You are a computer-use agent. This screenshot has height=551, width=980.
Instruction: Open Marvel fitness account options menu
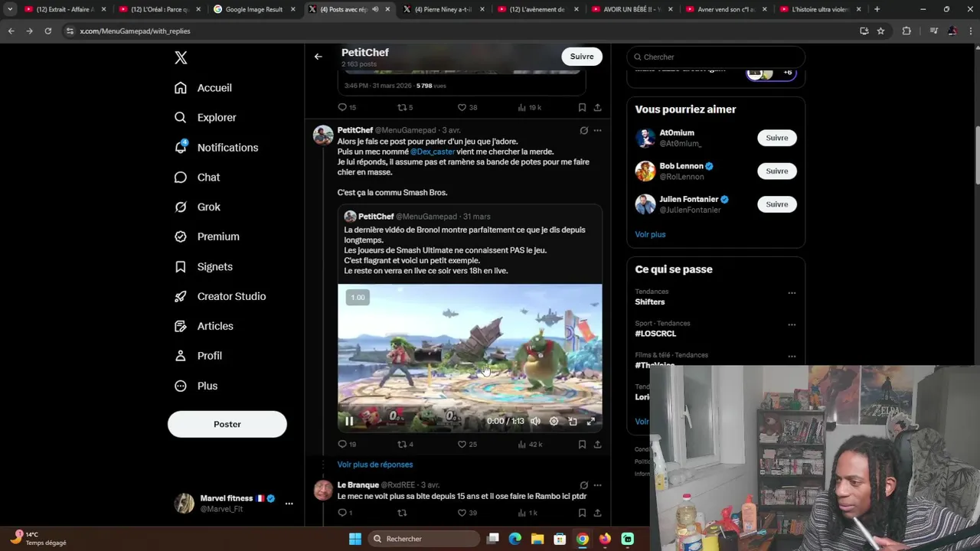coord(289,504)
